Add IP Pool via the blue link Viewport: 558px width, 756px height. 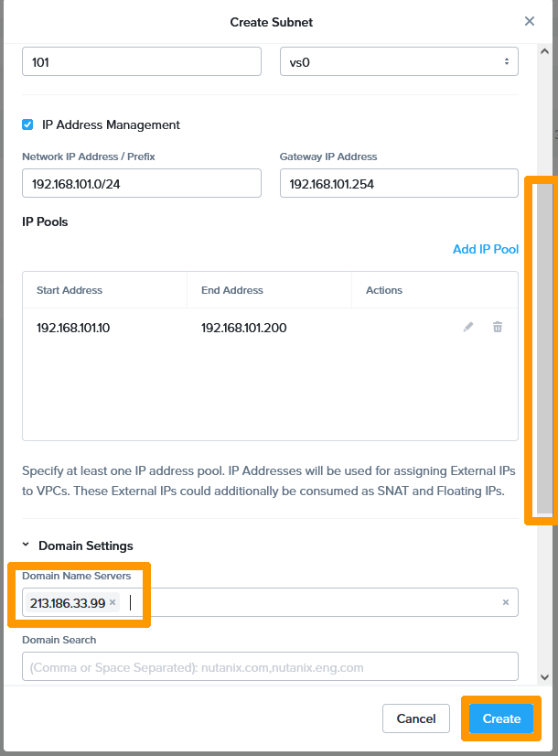(x=486, y=249)
